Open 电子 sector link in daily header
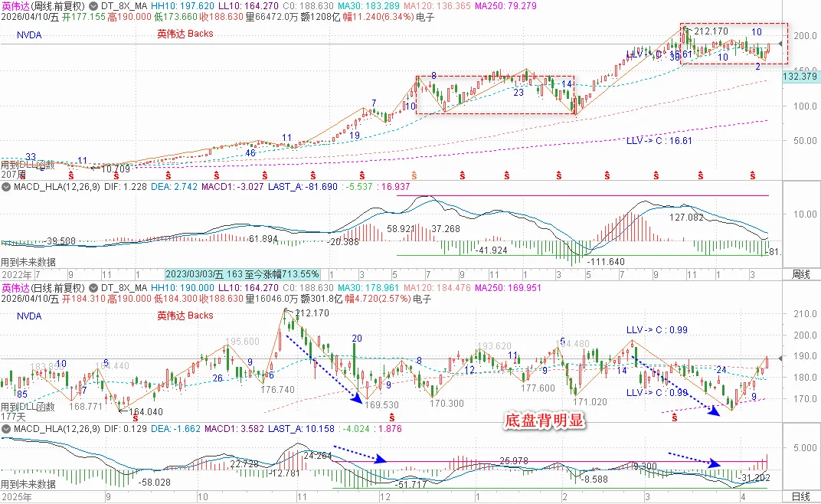The height and width of the screenshot is (504, 821). click(422, 299)
